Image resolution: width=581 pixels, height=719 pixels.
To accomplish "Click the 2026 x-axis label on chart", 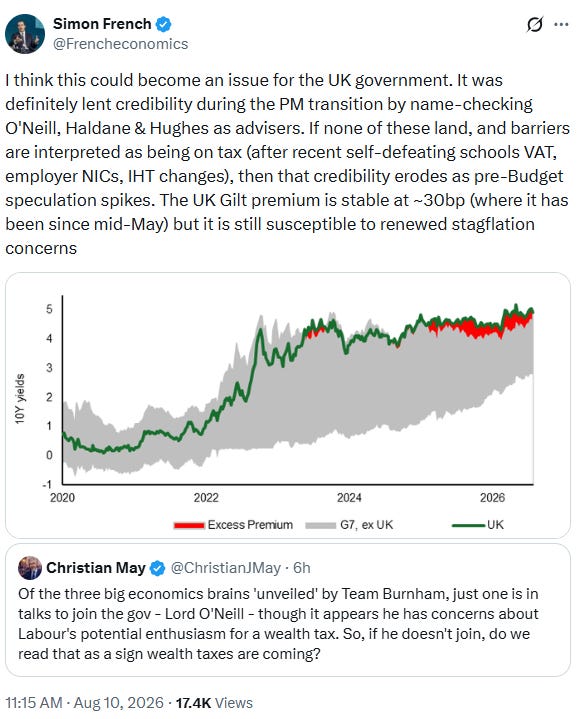I will 492,498.
